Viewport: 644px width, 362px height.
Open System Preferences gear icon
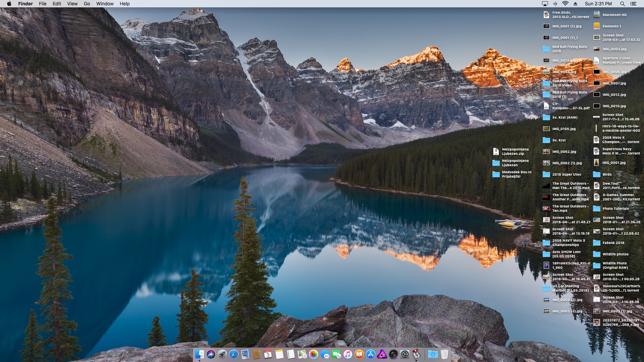point(405,354)
